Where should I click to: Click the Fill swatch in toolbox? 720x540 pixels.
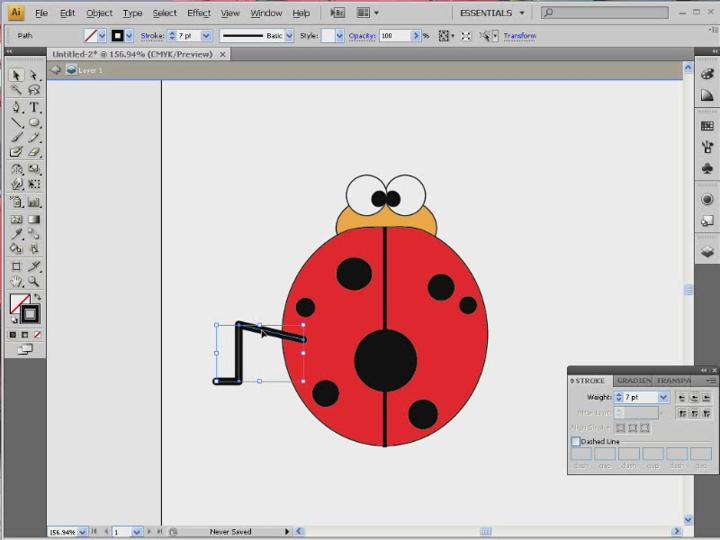[19, 302]
